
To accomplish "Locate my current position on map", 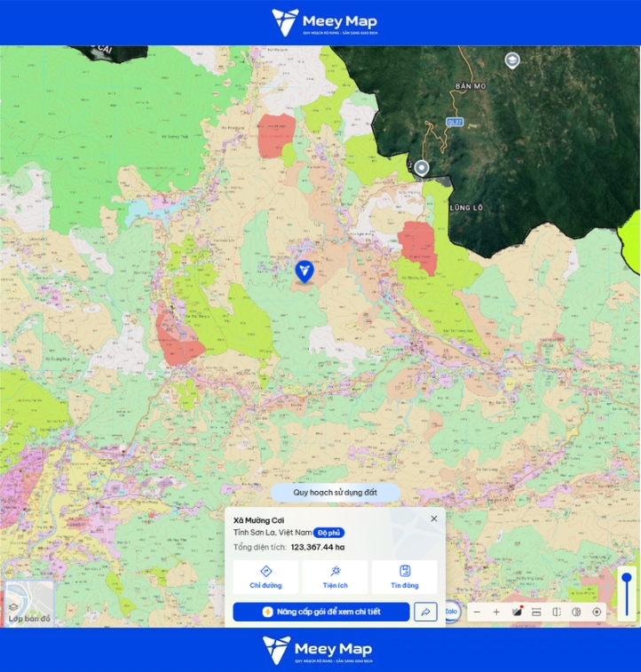I will [597, 612].
